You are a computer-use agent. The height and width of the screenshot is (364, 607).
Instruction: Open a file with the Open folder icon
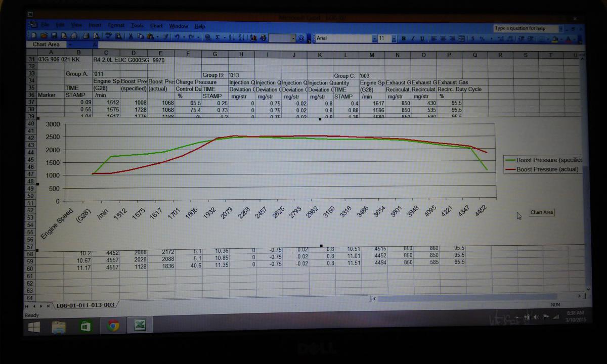[x=44, y=36]
